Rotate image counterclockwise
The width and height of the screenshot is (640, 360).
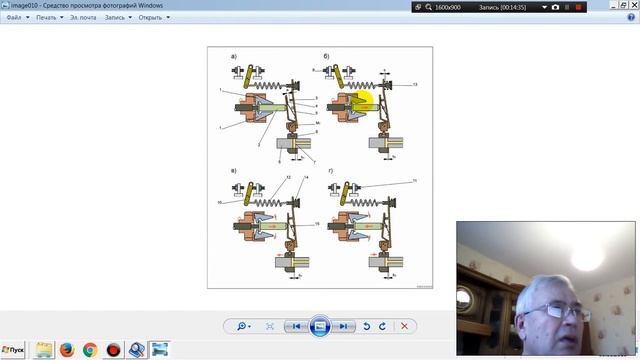pyautogui.click(x=367, y=326)
